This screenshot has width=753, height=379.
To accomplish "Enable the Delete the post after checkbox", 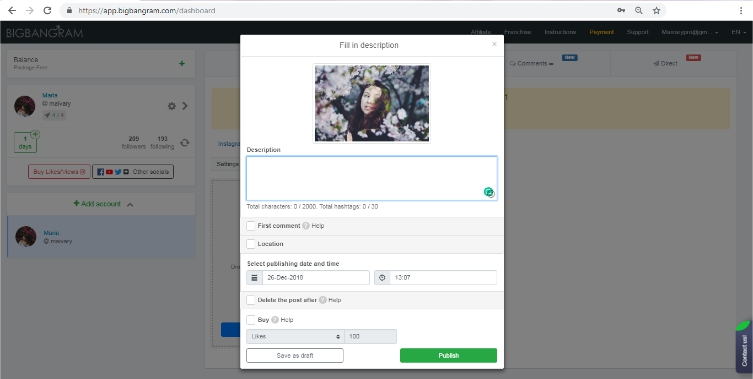I will (x=251, y=300).
